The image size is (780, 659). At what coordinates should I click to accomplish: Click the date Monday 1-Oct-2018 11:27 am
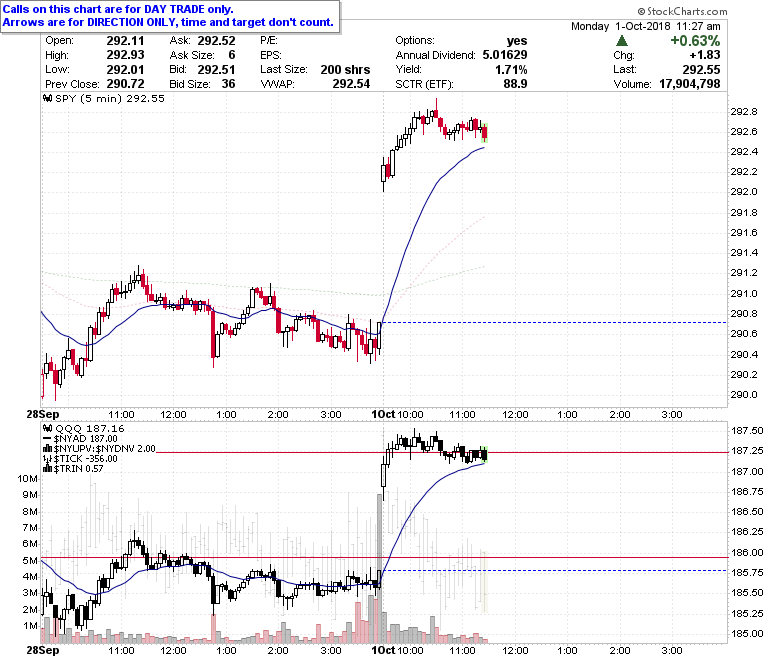pos(646,26)
